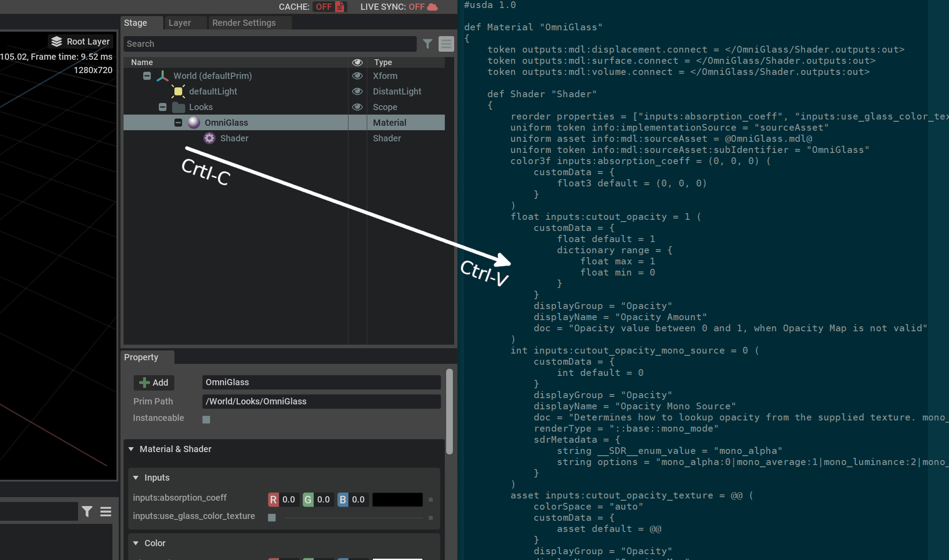Click the Stage search filter funnel icon
Image resolution: width=949 pixels, height=560 pixels.
click(427, 44)
